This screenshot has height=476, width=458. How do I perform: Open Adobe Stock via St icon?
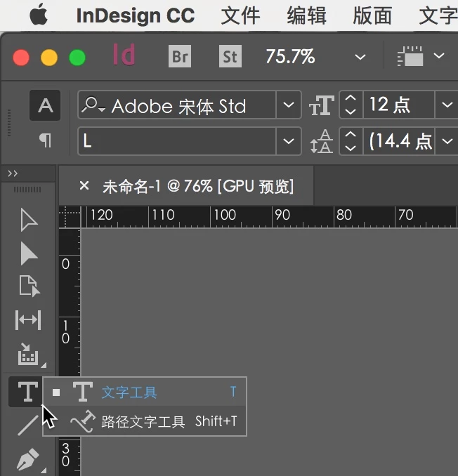pos(230,56)
